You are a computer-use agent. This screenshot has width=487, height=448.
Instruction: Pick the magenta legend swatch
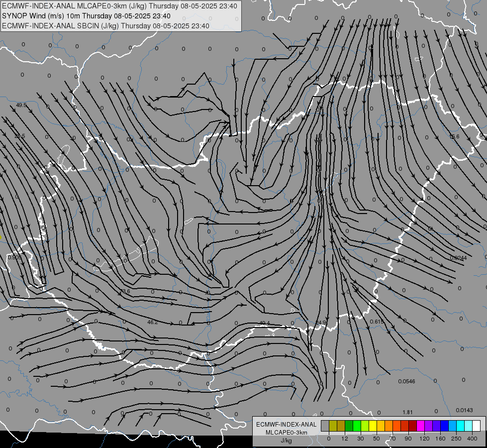[x=421, y=426]
